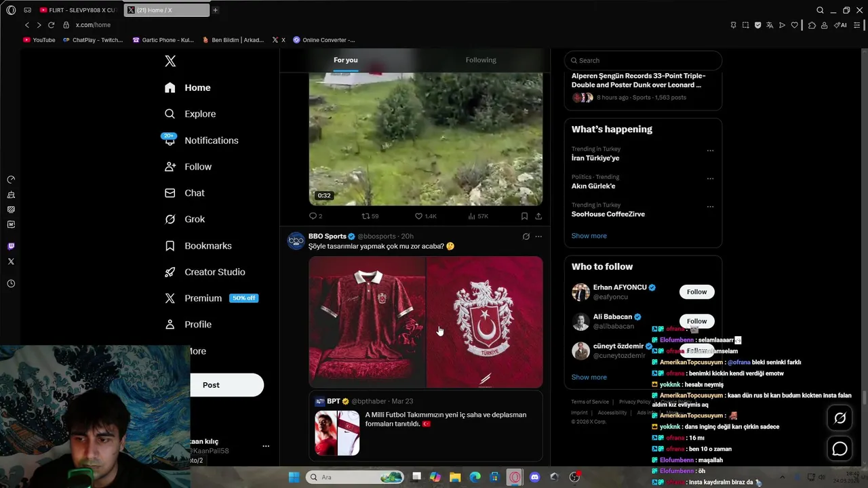The width and height of the screenshot is (868, 488).
Task: Open options for the İran Türkiye'ye trend
Action: click(710, 150)
